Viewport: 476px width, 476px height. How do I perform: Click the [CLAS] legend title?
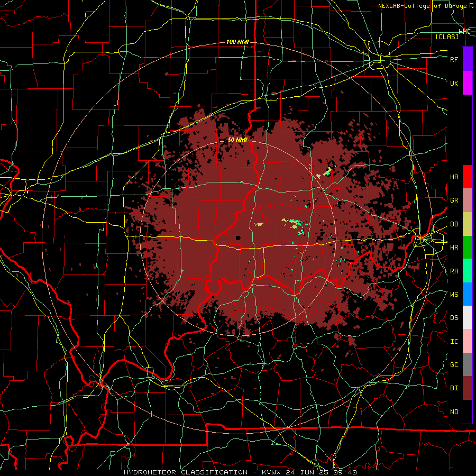[x=447, y=36]
